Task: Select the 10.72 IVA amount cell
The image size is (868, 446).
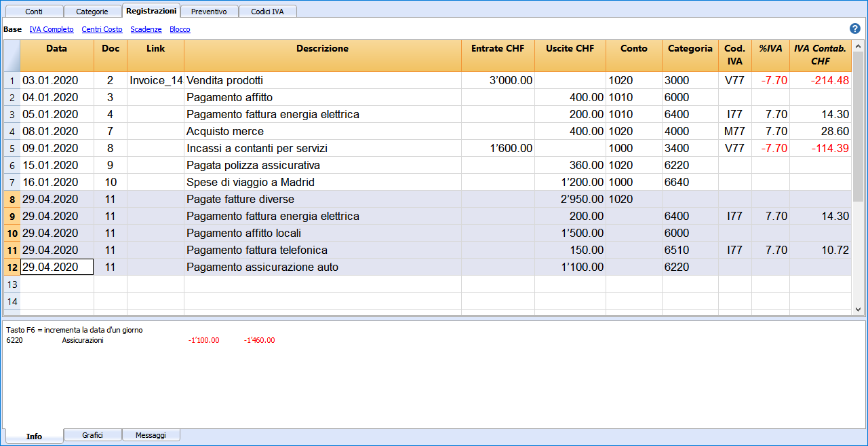Action: (x=821, y=250)
